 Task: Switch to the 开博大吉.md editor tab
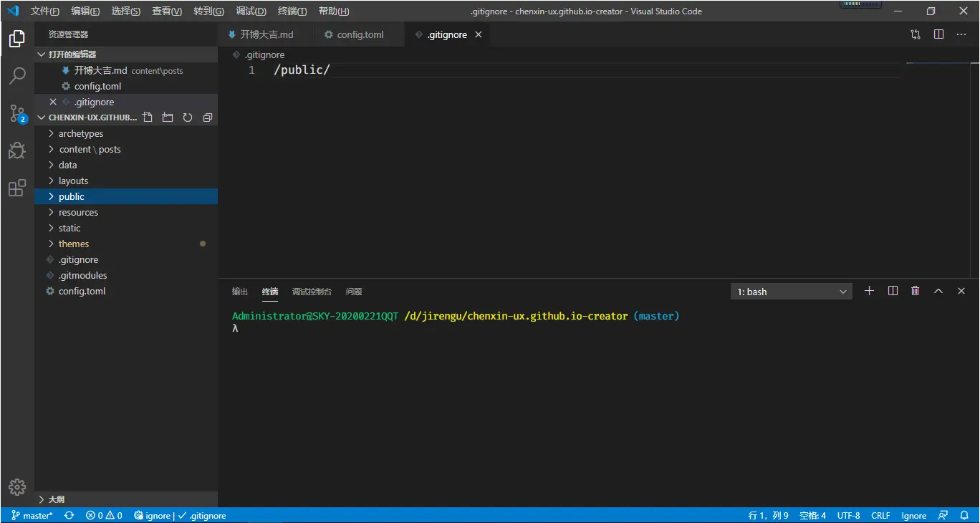pos(266,34)
